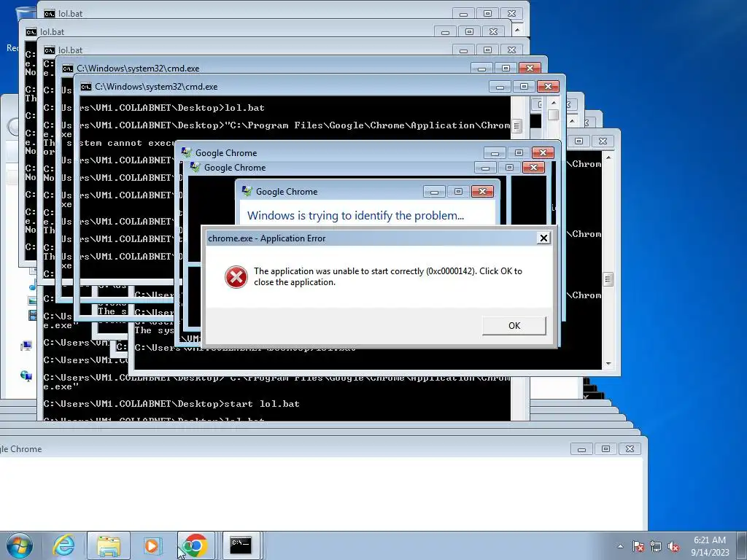This screenshot has height=560, width=747.
Task: Click the Show desktop strip at the taskbar end
Action: tap(743, 545)
